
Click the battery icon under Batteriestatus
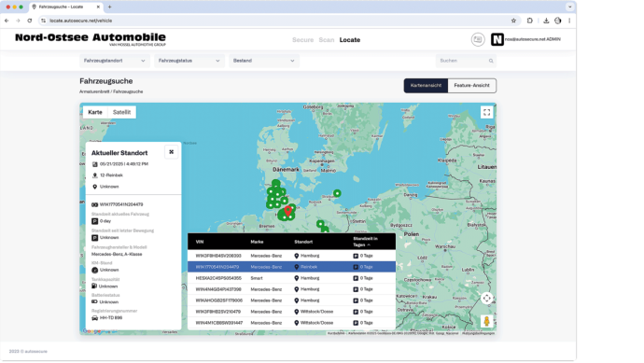[x=94, y=301]
